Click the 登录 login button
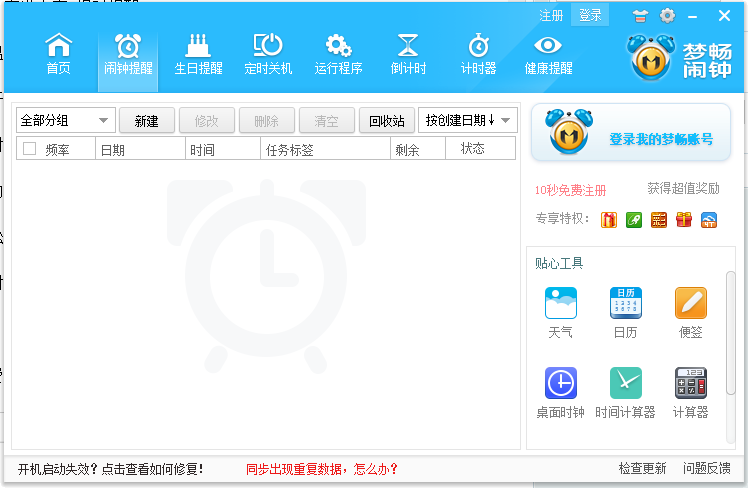Viewport: 748px width, 488px height. pos(590,16)
